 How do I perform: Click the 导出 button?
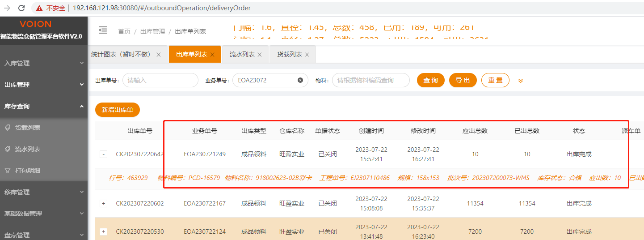coord(463,80)
